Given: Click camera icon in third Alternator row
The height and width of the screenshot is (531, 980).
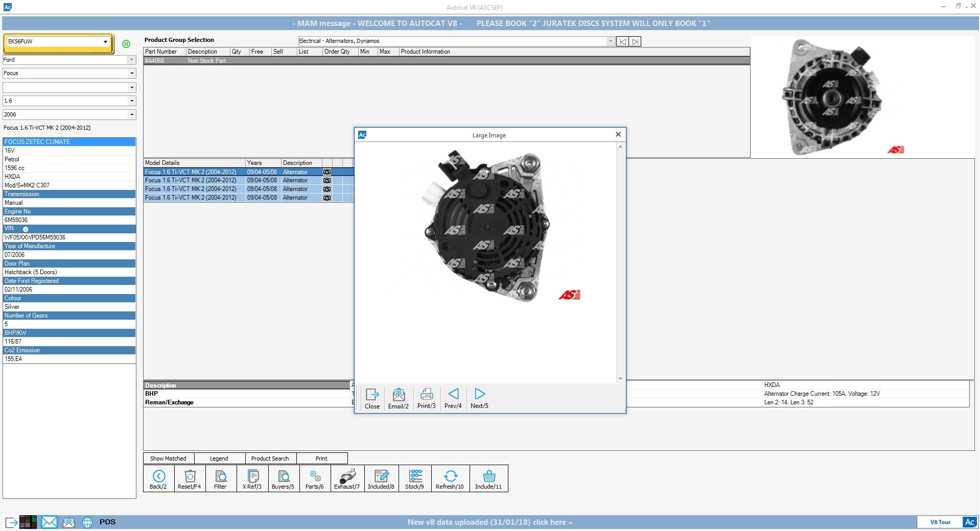Looking at the screenshot, I should coord(327,189).
